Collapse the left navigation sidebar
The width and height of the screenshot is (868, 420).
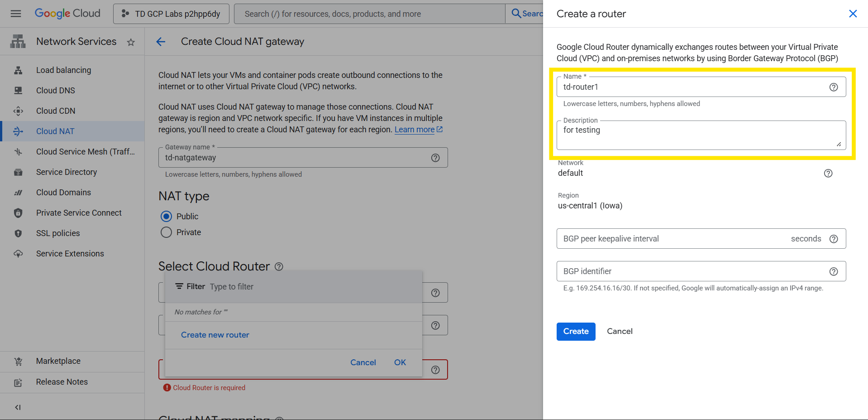pyautogui.click(x=18, y=407)
